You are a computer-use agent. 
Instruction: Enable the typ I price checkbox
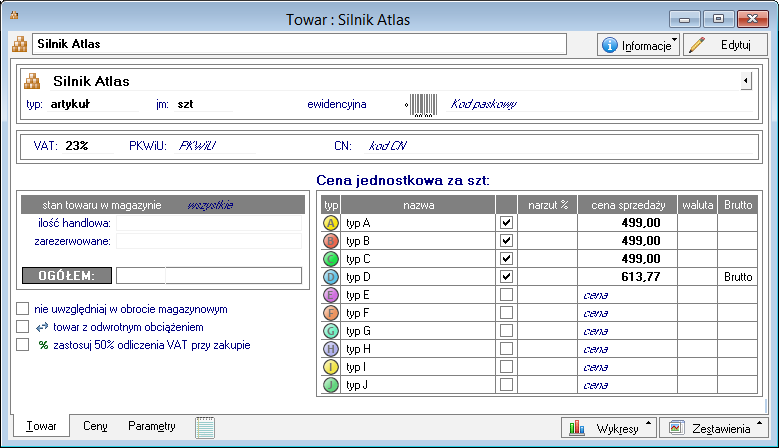pyautogui.click(x=506, y=366)
